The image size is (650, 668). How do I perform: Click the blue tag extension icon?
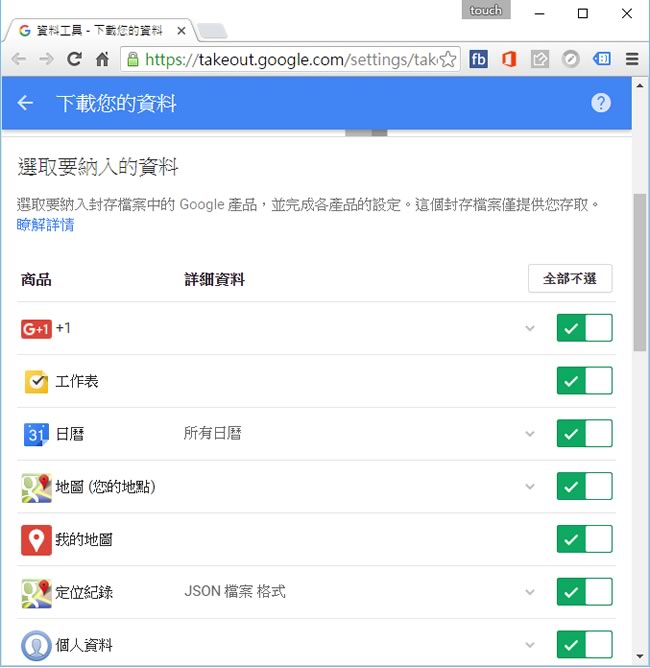[601, 59]
